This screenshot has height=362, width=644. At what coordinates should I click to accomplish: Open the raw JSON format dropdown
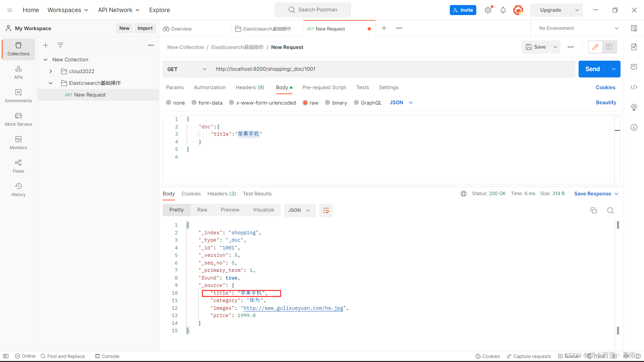click(x=401, y=103)
